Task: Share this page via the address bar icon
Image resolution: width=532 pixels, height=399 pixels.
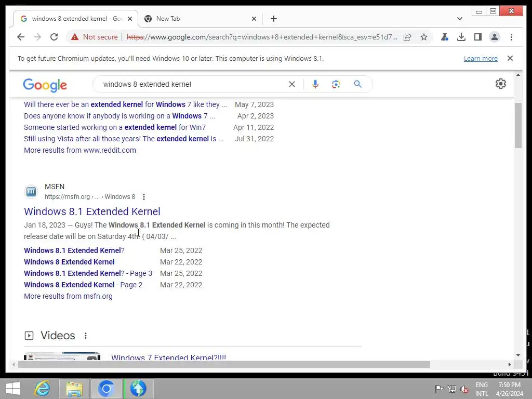Action: pos(407,37)
